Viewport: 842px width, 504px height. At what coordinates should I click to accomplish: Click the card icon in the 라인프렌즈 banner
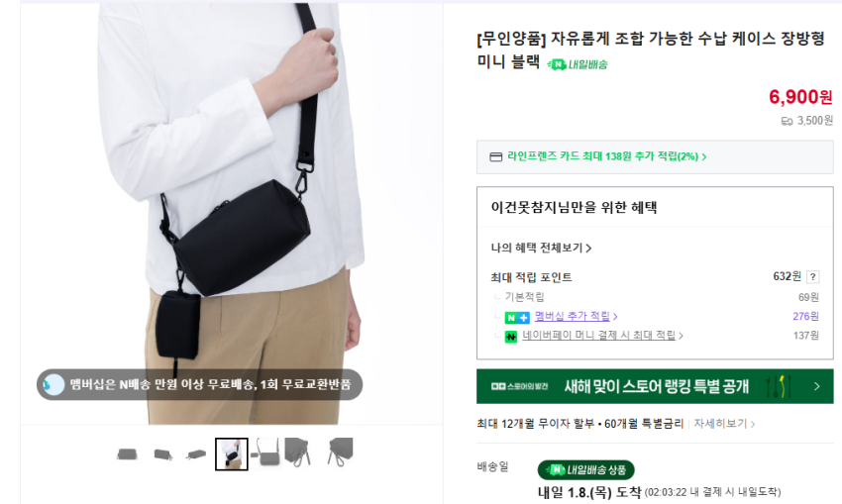click(495, 156)
